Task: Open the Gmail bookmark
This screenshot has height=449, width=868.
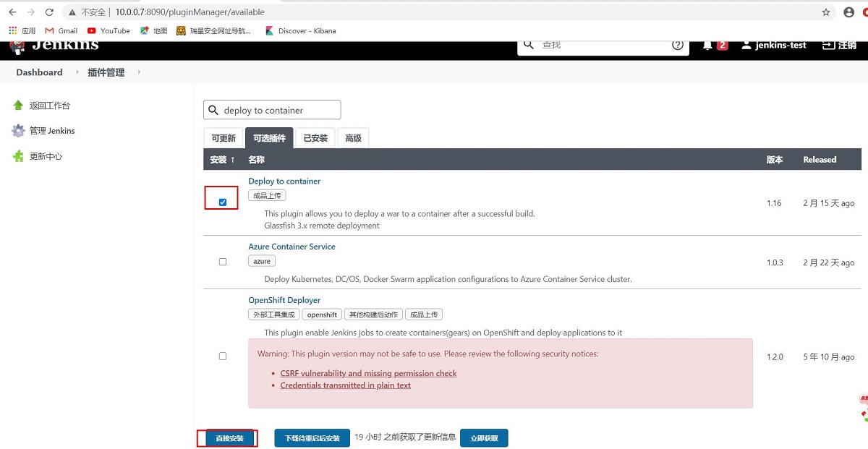Action: click(61, 31)
